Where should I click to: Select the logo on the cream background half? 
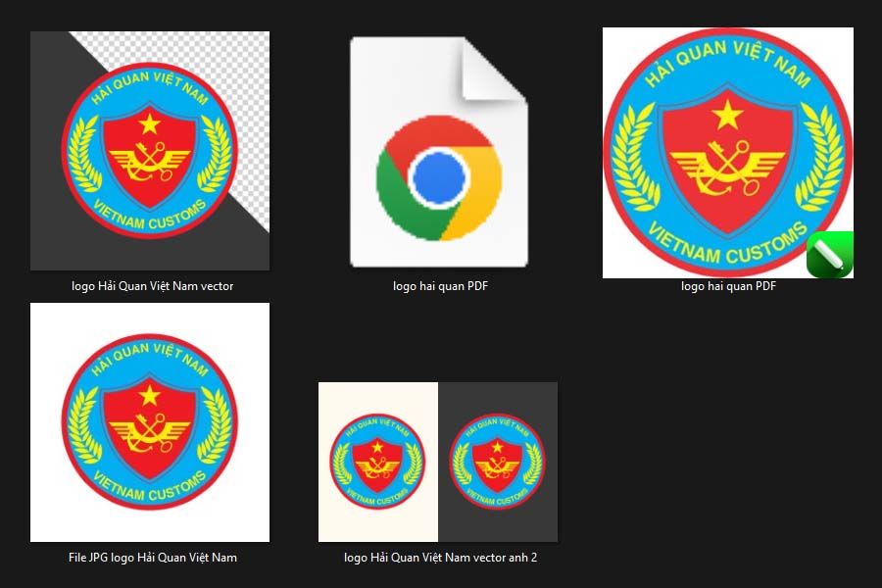pyautogui.click(x=377, y=462)
